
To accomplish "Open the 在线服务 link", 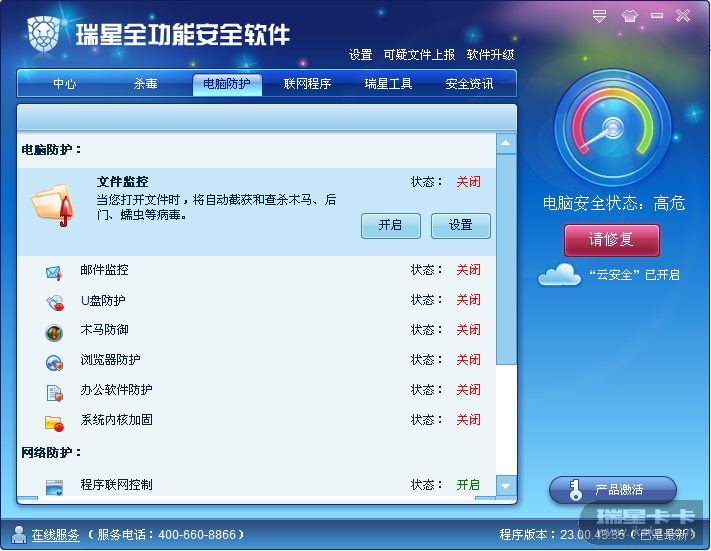I will pyautogui.click(x=55, y=535).
